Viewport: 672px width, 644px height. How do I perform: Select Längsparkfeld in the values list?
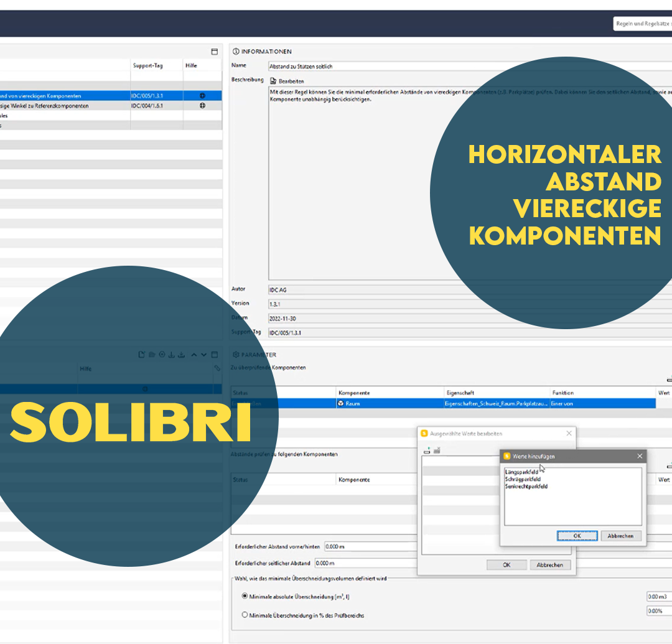[x=521, y=472]
